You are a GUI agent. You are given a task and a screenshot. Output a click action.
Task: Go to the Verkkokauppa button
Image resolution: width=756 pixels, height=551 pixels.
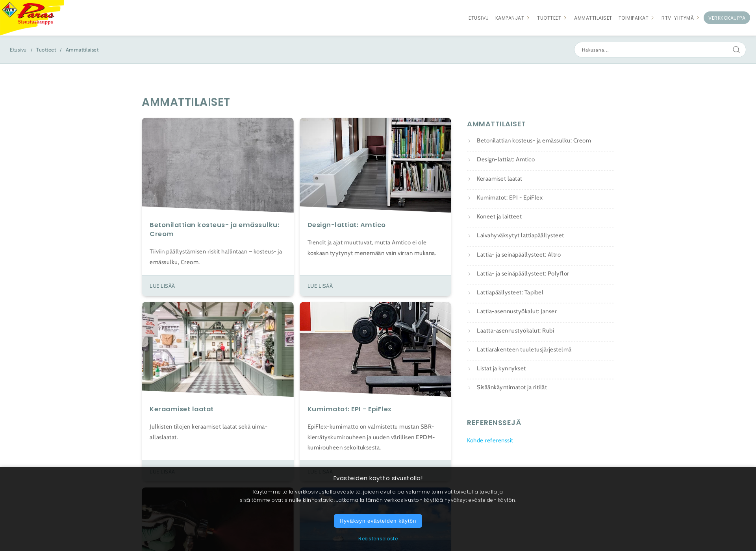pos(726,18)
